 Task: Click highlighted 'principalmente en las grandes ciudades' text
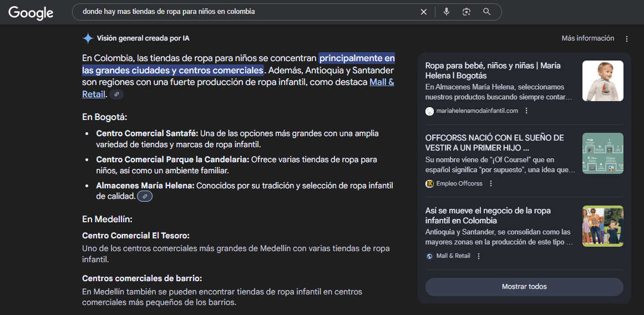(x=238, y=64)
